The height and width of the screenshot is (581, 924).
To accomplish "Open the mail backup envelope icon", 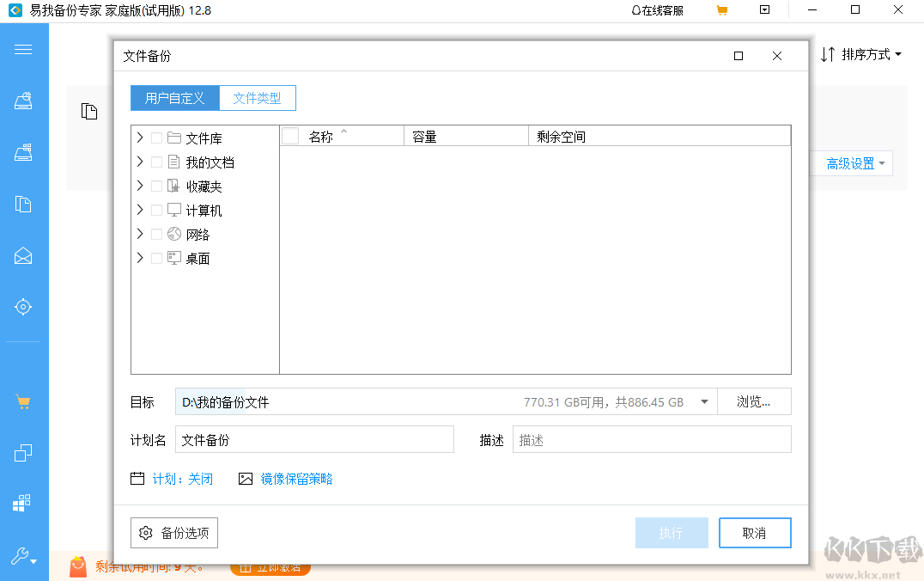I will 23,255.
